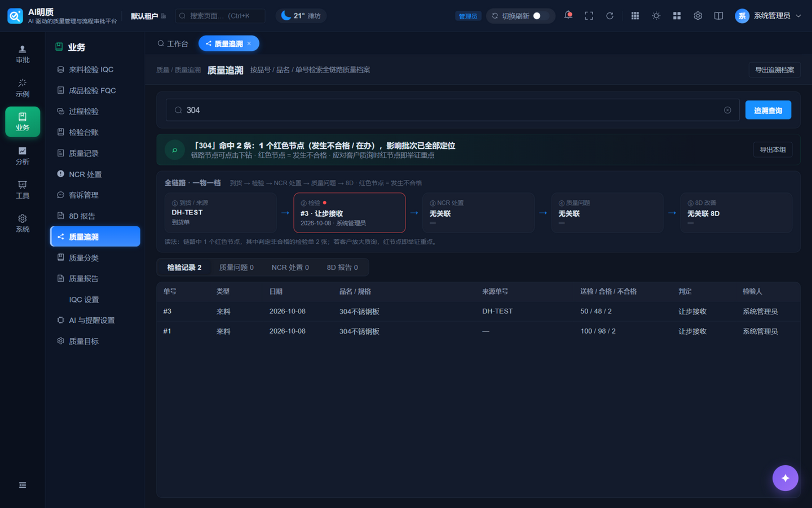Click 导出追溯档案 button

click(x=774, y=70)
